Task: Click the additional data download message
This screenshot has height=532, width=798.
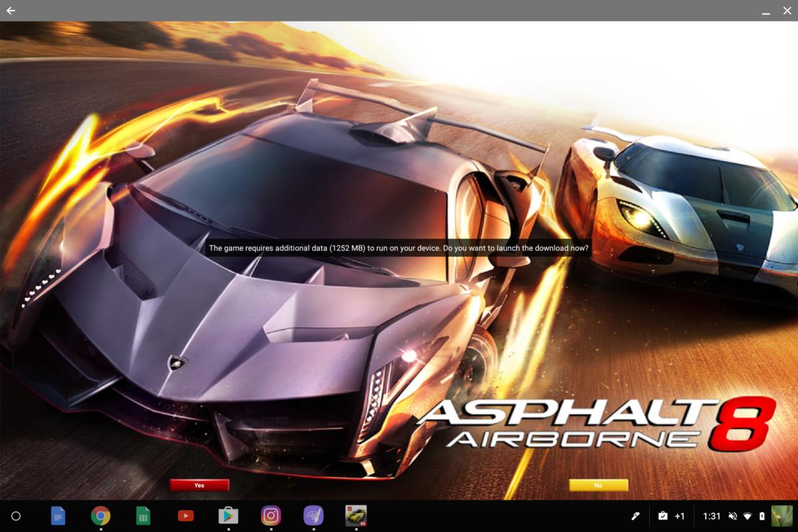Action: pyautogui.click(x=399, y=248)
